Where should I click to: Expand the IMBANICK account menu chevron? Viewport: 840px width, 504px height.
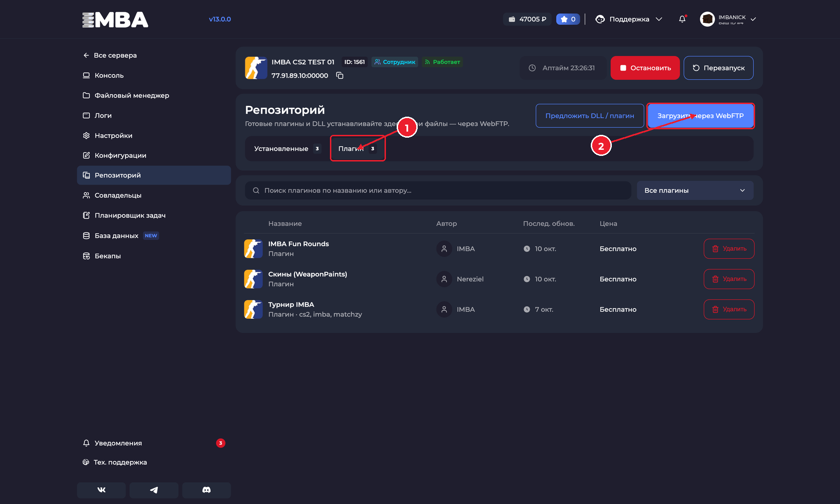(753, 19)
